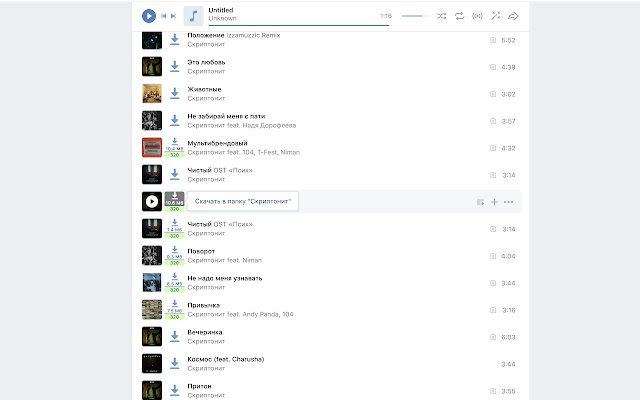Download the track Поворот
The image size is (640, 400).
[174, 256]
